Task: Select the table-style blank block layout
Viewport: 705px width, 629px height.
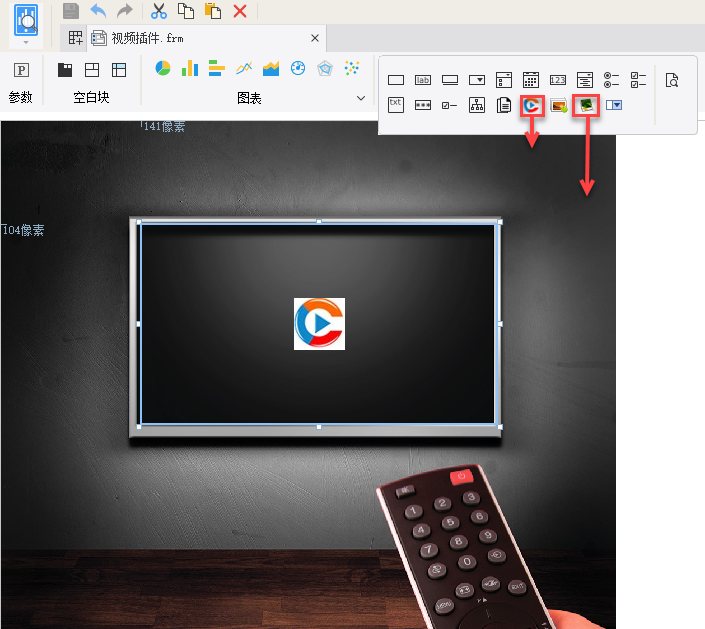Action: (x=119, y=70)
